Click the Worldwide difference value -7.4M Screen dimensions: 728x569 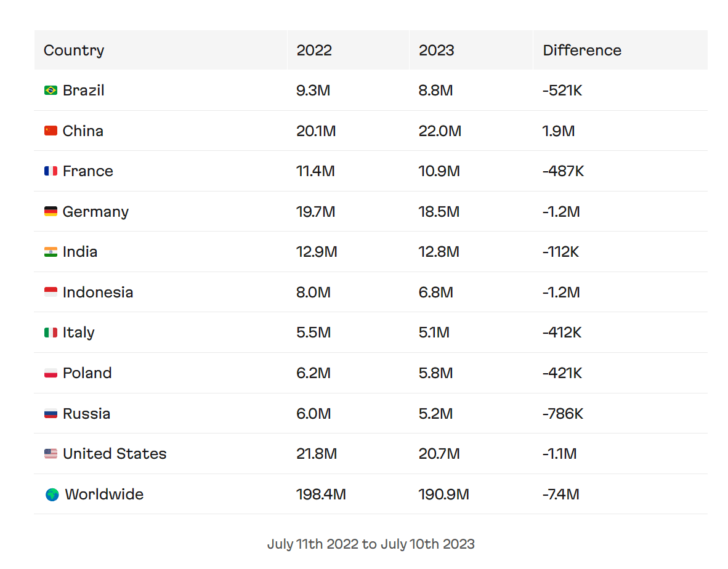561,494
